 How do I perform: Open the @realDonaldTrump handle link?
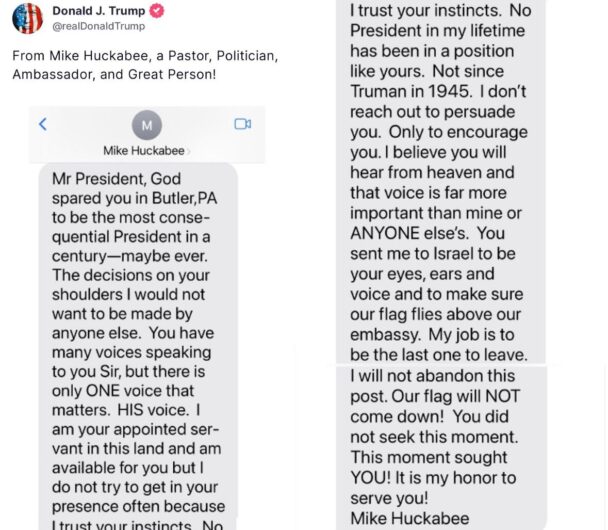(98, 26)
